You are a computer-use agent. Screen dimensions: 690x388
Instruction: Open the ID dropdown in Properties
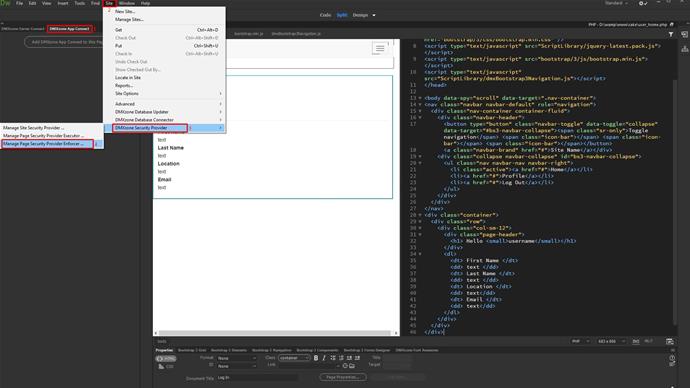tap(237, 366)
